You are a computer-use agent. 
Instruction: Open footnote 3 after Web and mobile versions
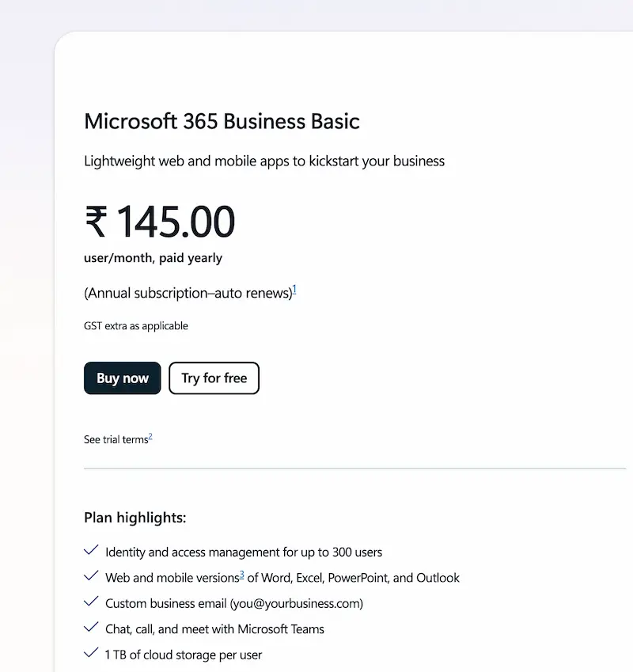click(x=242, y=575)
